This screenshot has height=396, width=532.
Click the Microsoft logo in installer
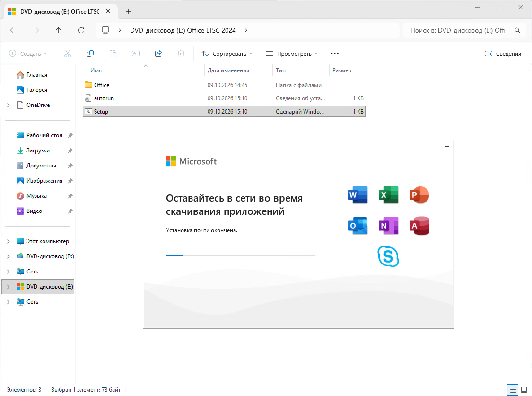pyautogui.click(x=191, y=161)
